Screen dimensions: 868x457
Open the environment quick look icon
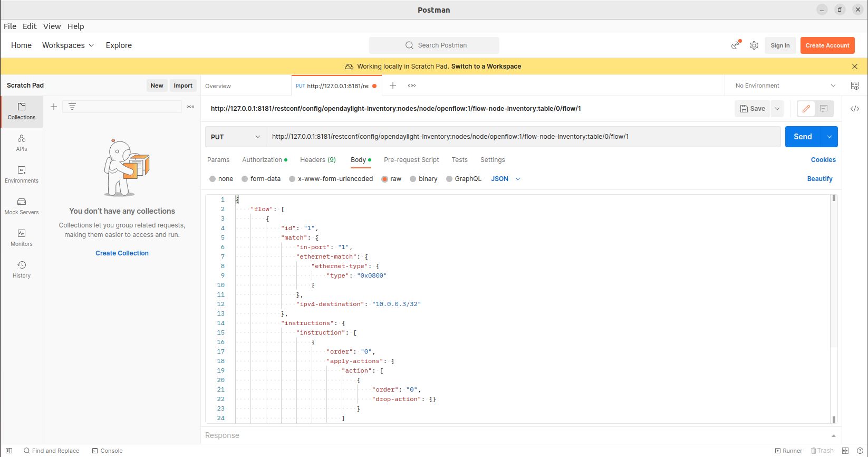point(855,85)
